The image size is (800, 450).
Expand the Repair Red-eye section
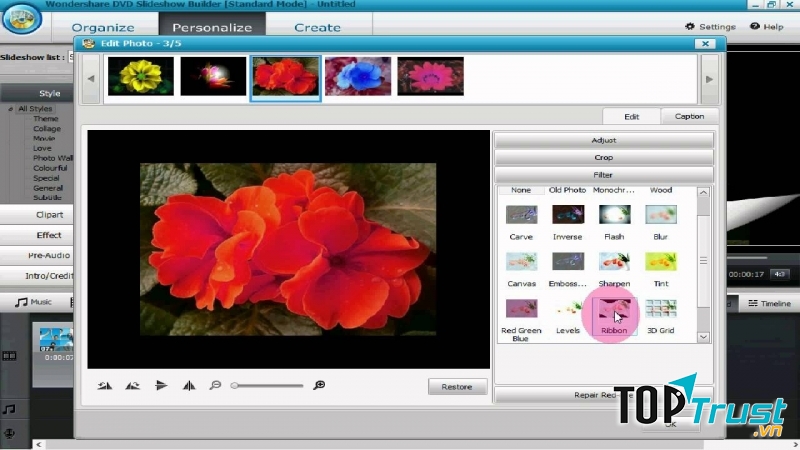click(x=604, y=395)
